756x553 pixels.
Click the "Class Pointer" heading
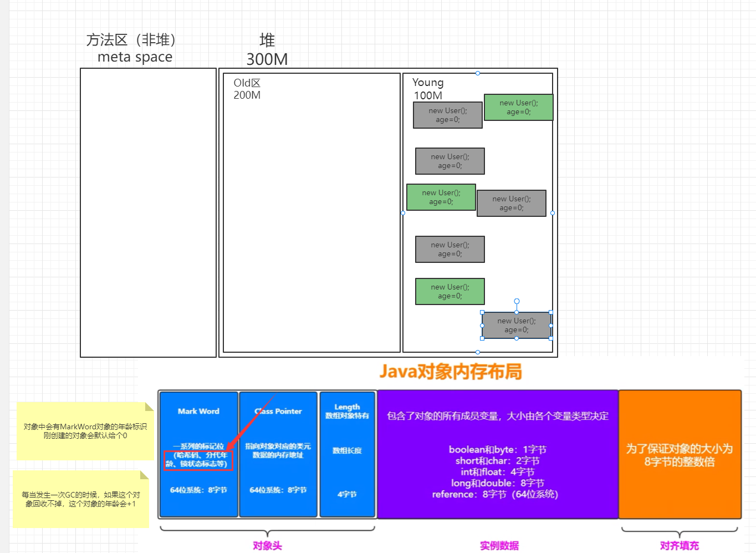(278, 412)
